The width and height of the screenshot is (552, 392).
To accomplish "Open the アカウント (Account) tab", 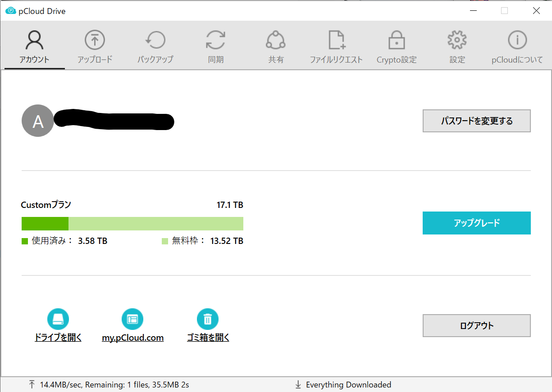I will point(34,46).
